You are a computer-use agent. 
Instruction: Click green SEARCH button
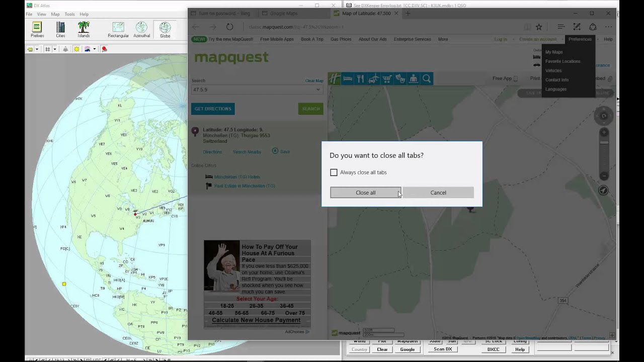(x=311, y=109)
